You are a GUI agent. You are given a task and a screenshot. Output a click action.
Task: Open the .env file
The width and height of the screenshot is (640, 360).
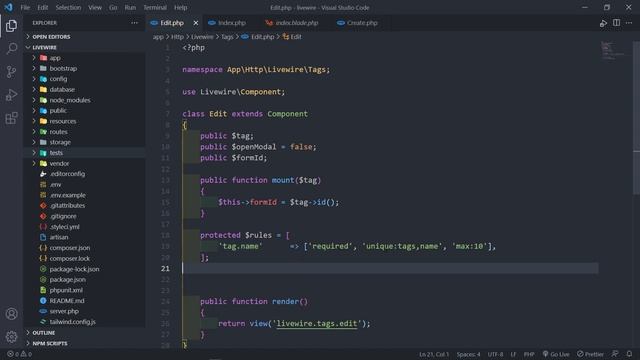point(85,184)
